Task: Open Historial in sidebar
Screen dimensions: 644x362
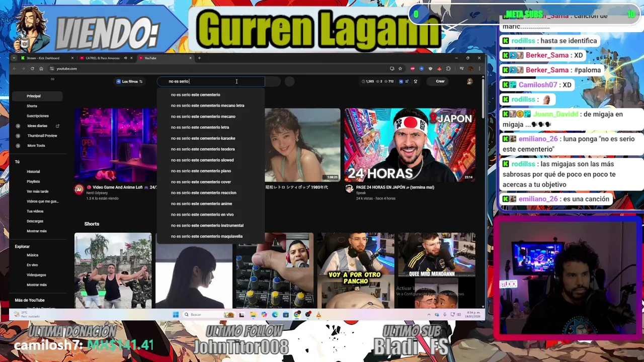Action: pos(38,172)
